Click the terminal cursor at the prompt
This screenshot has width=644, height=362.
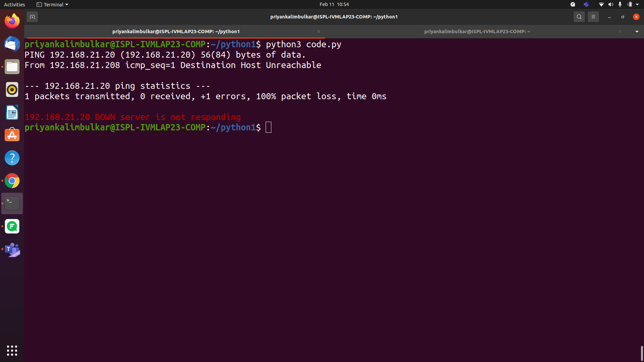pyautogui.click(x=268, y=127)
